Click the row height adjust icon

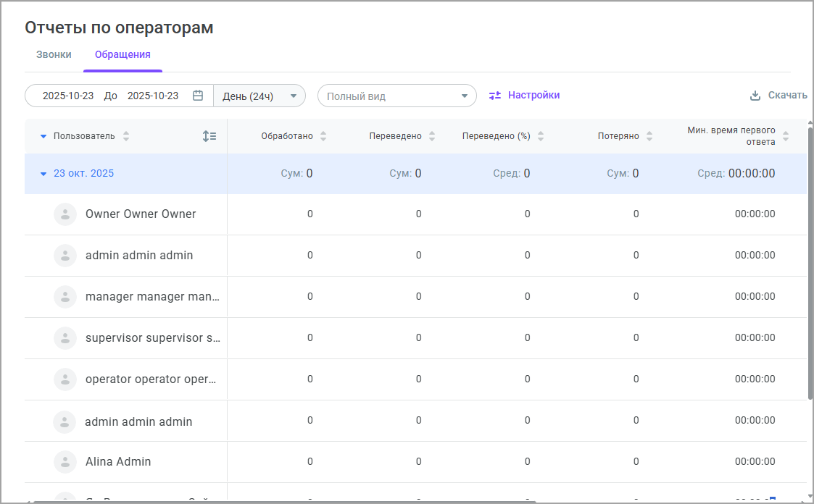(x=209, y=136)
